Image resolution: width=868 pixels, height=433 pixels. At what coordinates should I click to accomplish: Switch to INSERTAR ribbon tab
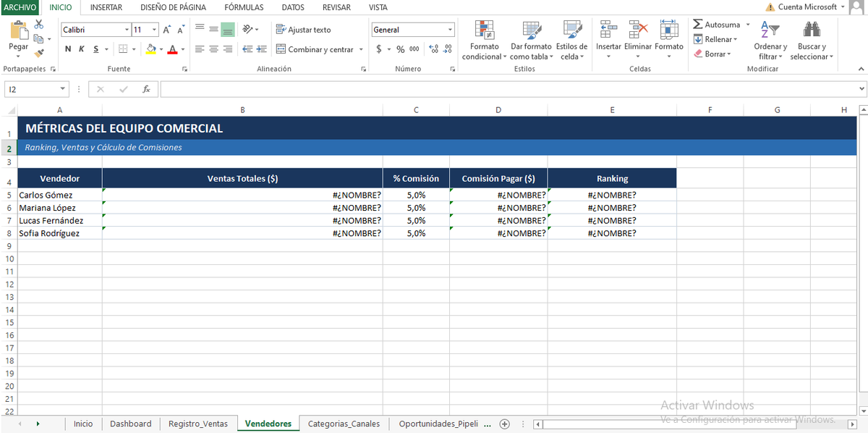[106, 7]
